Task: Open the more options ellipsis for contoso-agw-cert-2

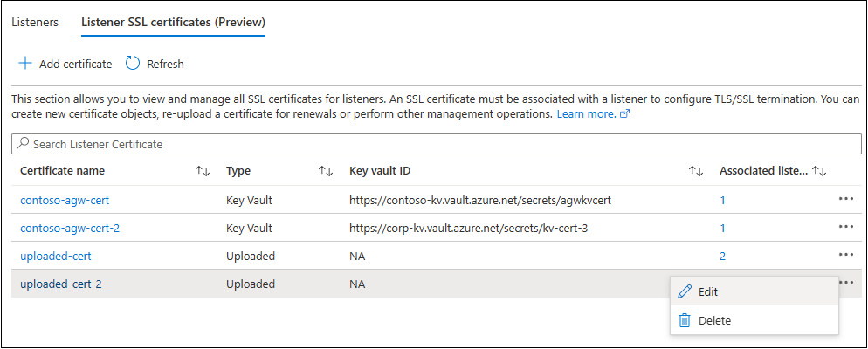Action: click(844, 228)
